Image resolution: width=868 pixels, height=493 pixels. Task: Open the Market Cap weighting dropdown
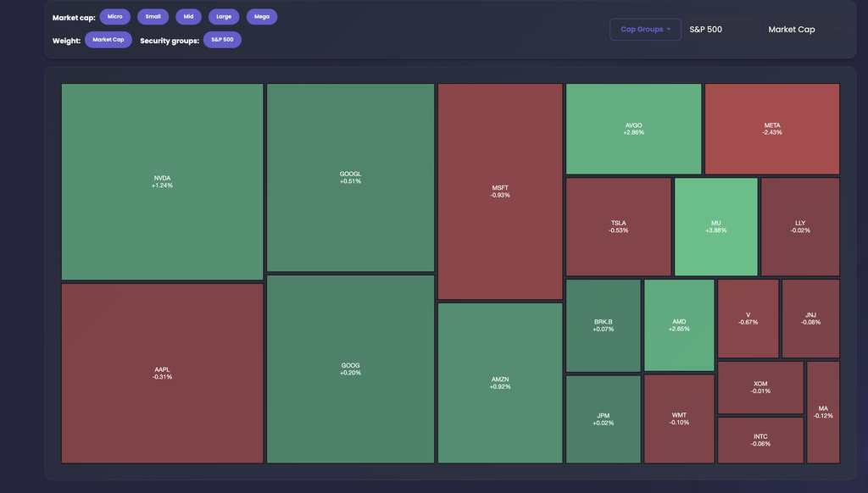pos(805,30)
